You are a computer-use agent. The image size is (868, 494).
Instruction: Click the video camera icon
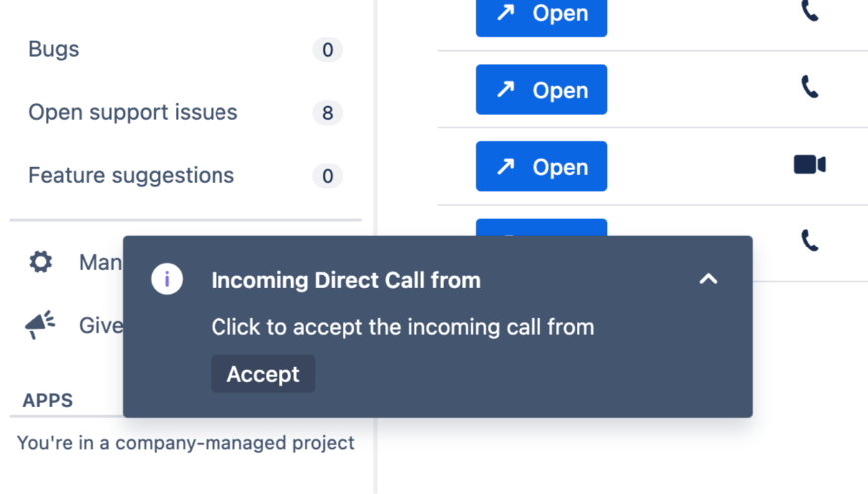click(809, 164)
